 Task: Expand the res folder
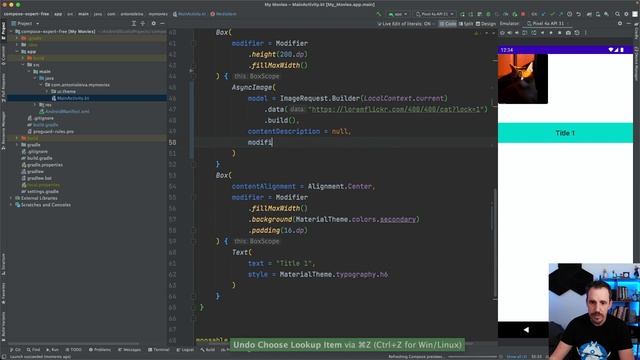35,105
